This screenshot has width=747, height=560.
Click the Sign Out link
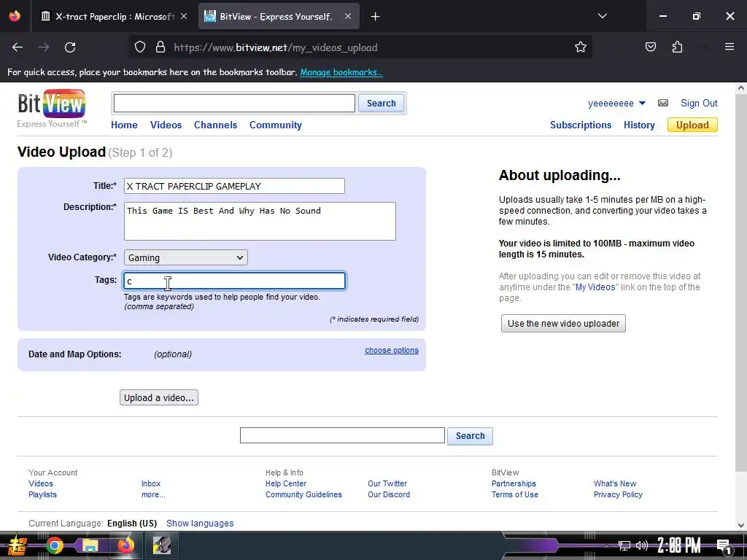(699, 104)
